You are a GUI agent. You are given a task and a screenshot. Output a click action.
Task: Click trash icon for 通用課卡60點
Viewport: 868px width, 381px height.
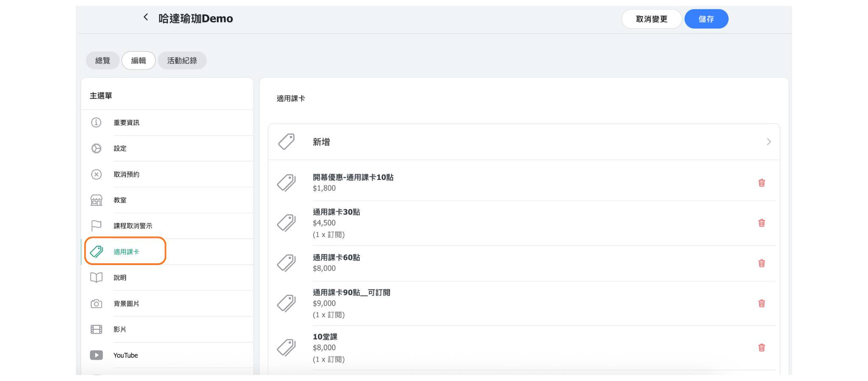point(761,263)
